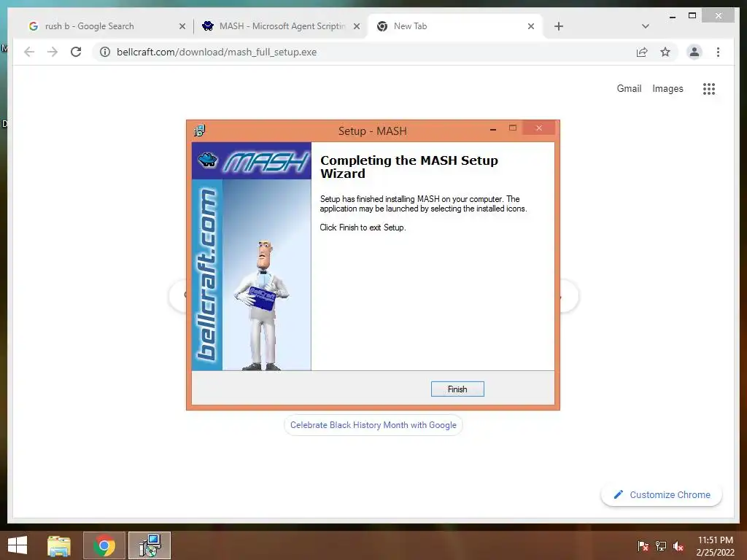Close the New Tab tab
The height and width of the screenshot is (560, 747).
coord(531,27)
